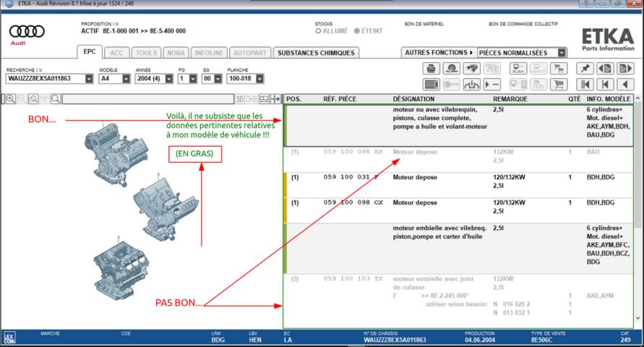644x347 pixels.
Task: Open the RECHERCHE I.V. VIN dropdown
Action: [89, 78]
